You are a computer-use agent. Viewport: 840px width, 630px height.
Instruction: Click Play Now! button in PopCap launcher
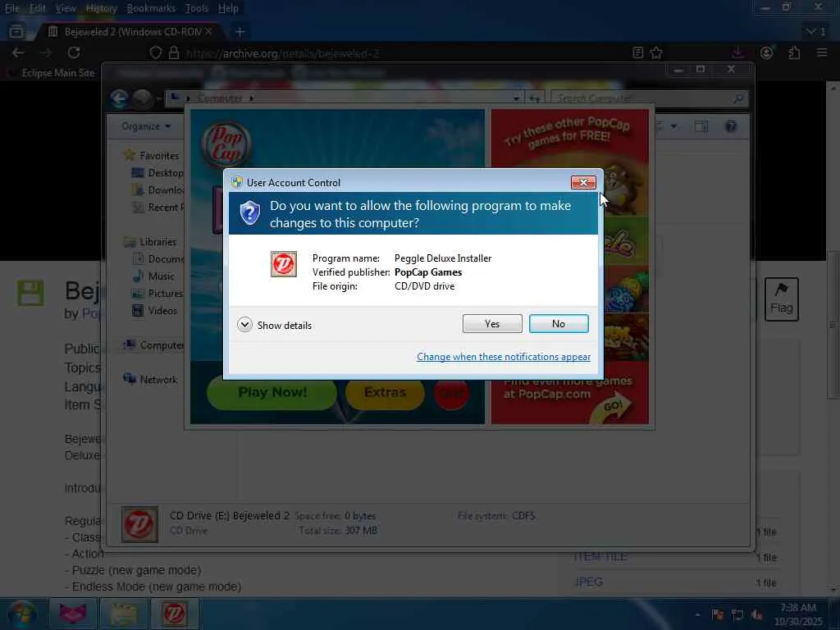[x=272, y=393]
